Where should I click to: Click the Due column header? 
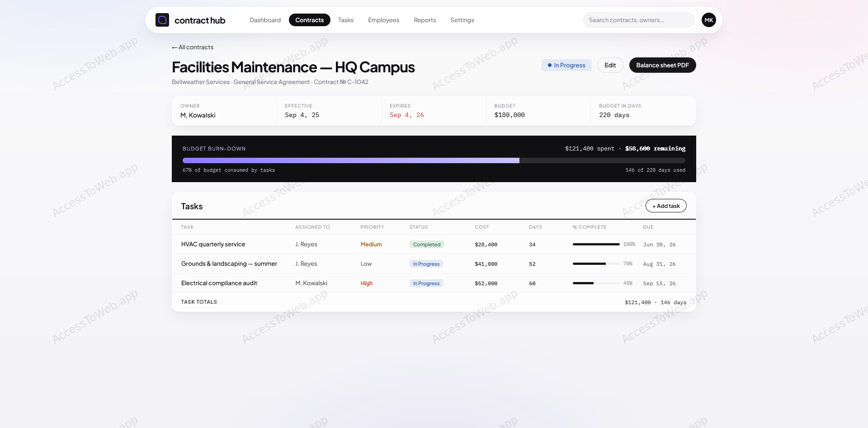tap(648, 227)
